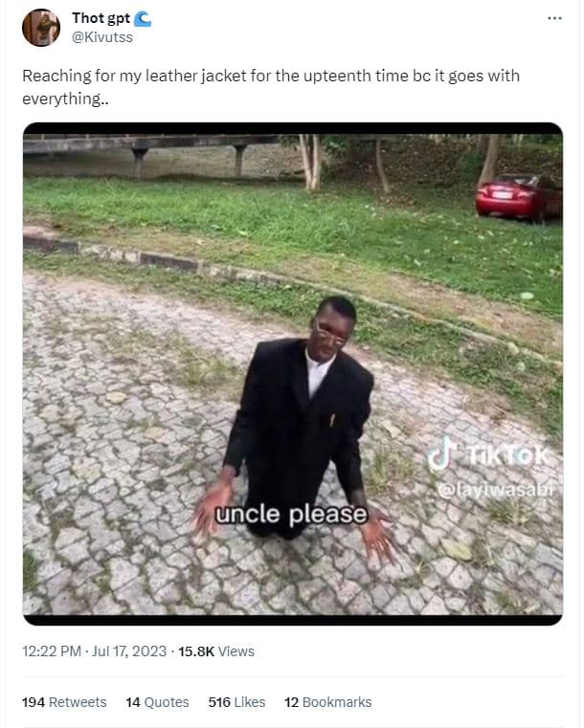This screenshot has height=728, width=584.
Task: Click the wave emoji badge beside name
Action: coord(143,18)
